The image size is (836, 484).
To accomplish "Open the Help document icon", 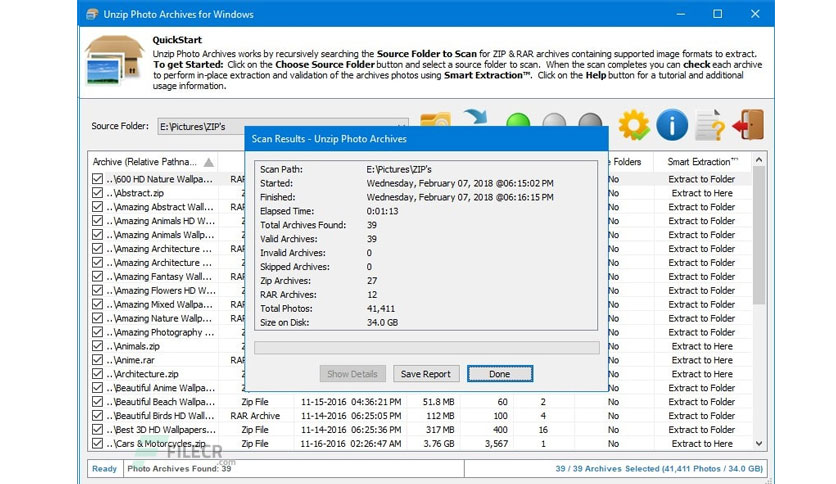I will click(x=710, y=125).
